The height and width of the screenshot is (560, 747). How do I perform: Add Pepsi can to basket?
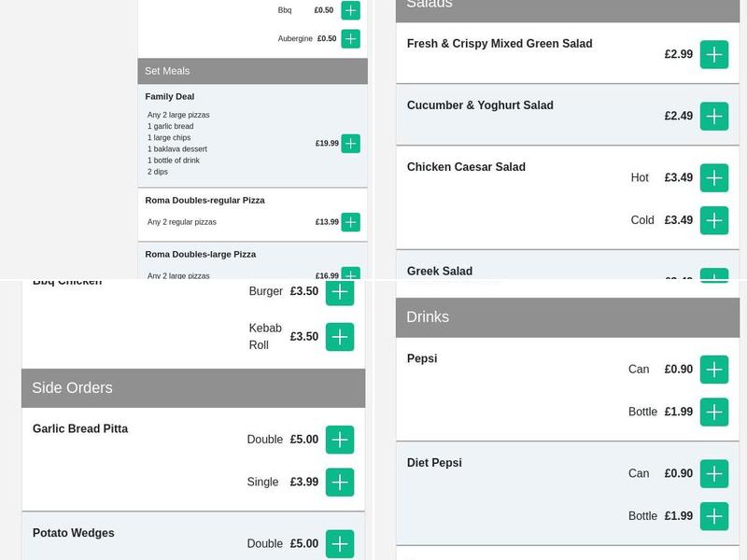714,370
